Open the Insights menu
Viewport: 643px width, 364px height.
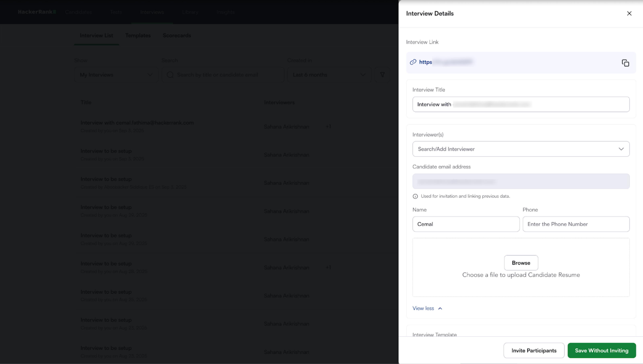pos(225,12)
